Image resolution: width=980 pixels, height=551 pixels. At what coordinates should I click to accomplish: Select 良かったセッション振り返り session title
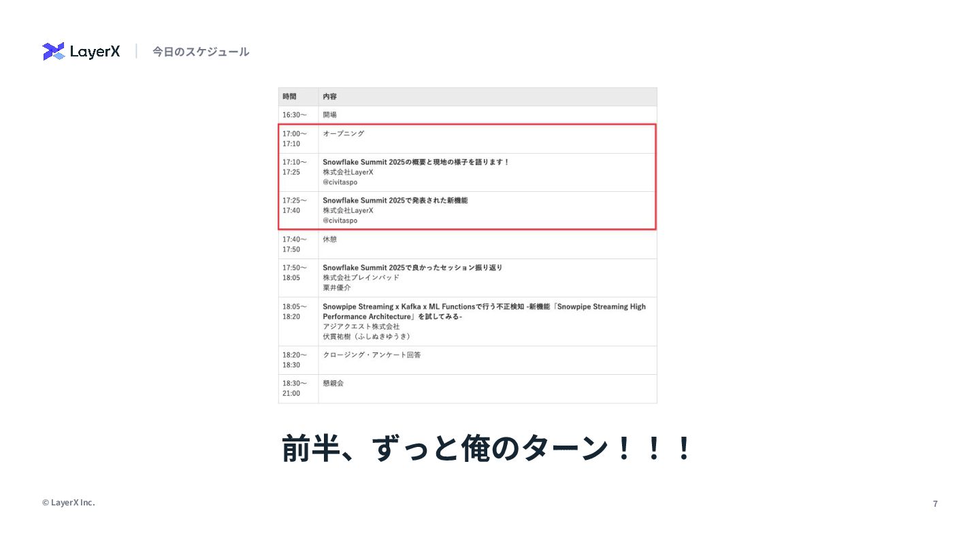tap(412, 268)
